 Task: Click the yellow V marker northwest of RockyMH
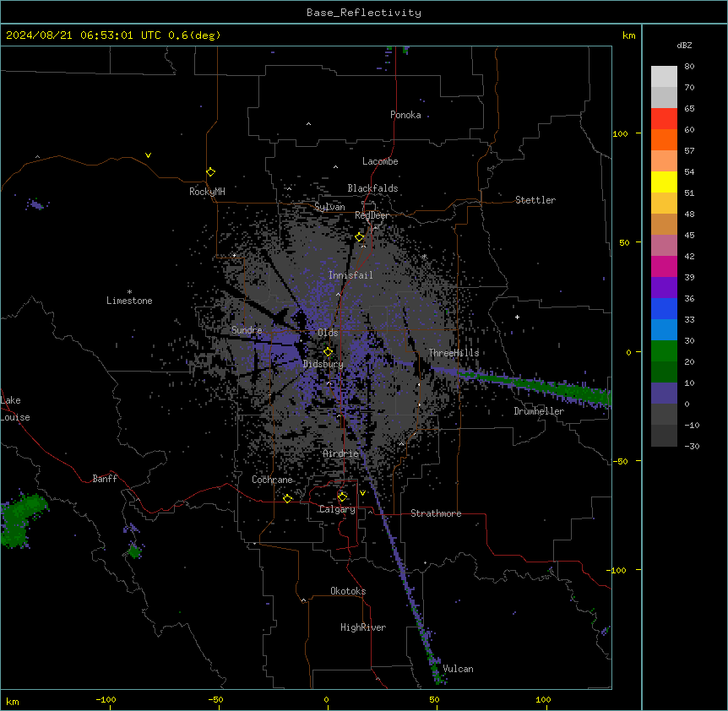148,155
